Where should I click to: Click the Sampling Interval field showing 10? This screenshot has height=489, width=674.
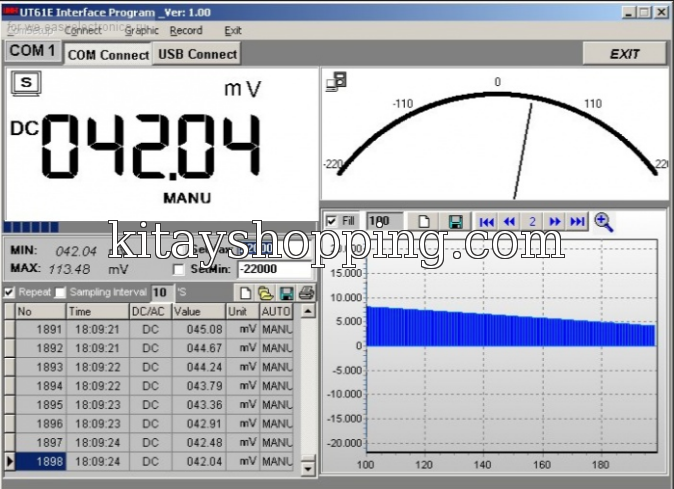162,293
